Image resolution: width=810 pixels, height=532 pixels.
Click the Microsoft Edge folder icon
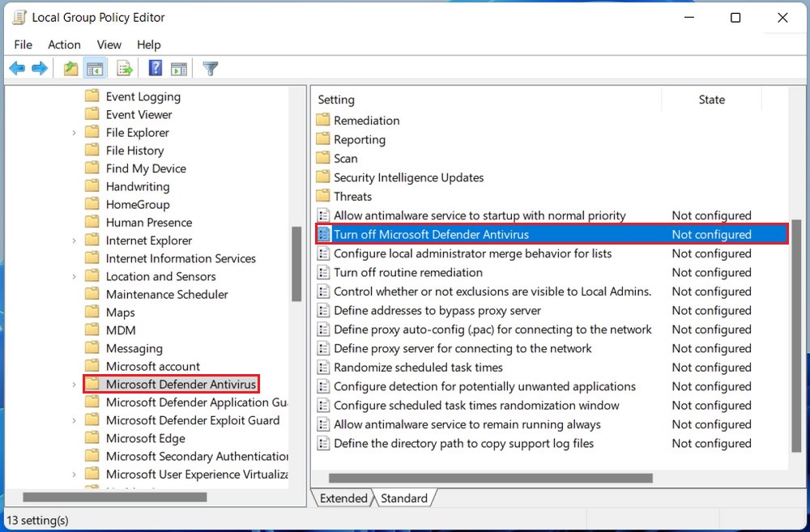point(92,438)
